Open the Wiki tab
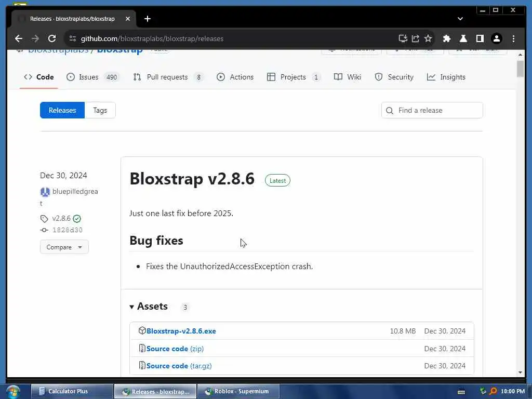The image size is (532, 399). pyautogui.click(x=348, y=77)
